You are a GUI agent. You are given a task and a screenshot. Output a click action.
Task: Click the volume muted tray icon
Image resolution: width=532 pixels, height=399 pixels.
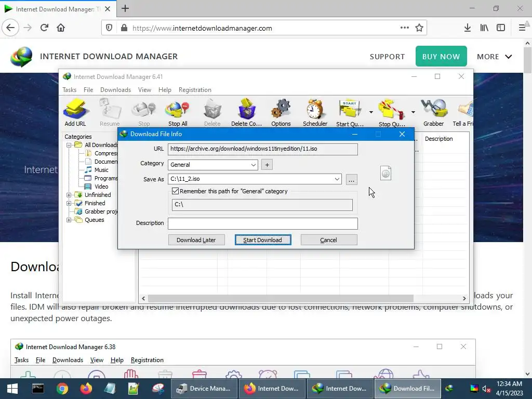coord(486,389)
